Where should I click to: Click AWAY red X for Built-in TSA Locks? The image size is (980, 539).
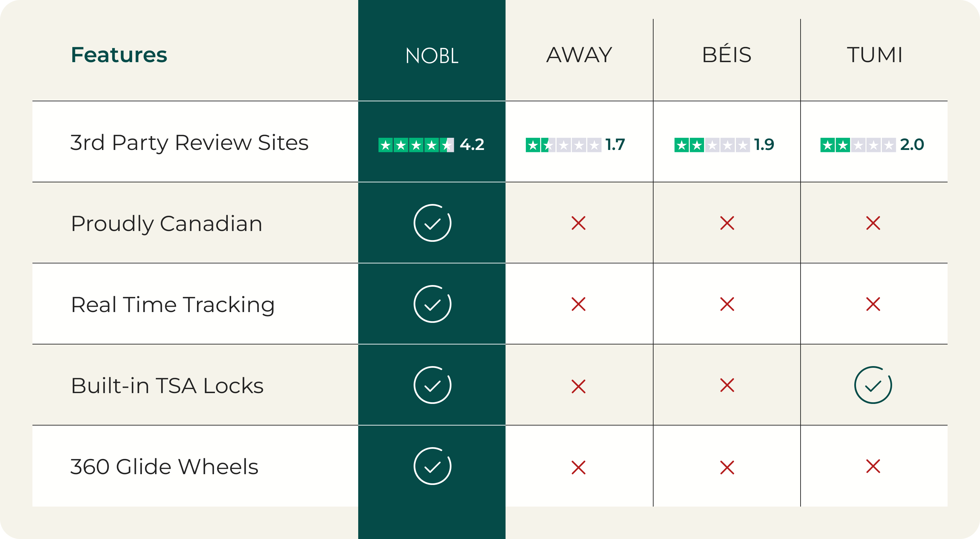[x=578, y=386]
